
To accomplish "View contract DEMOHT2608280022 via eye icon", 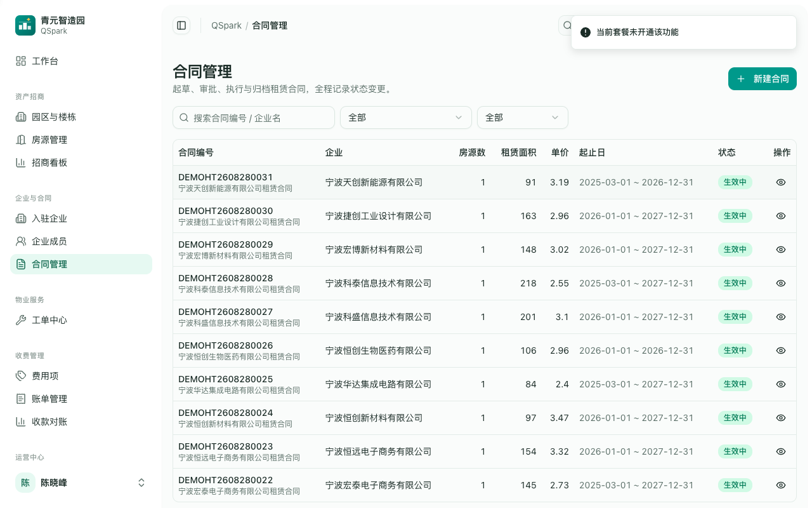I will pyautogui.click(x=781, y=485).
